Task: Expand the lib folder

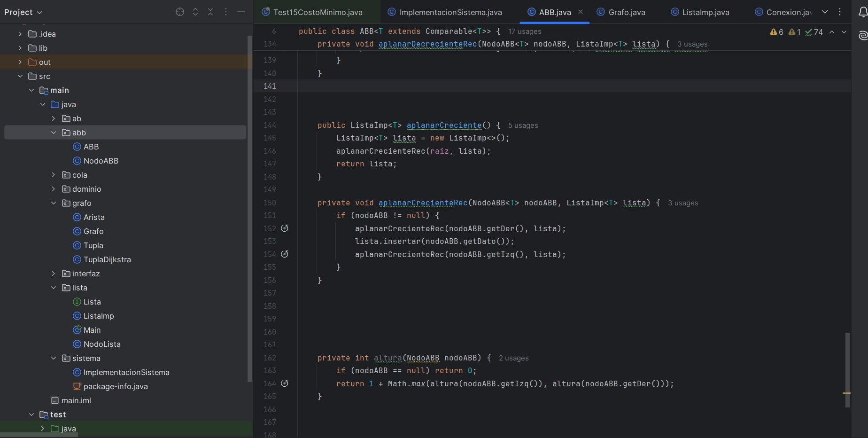Action: (20, 48)
